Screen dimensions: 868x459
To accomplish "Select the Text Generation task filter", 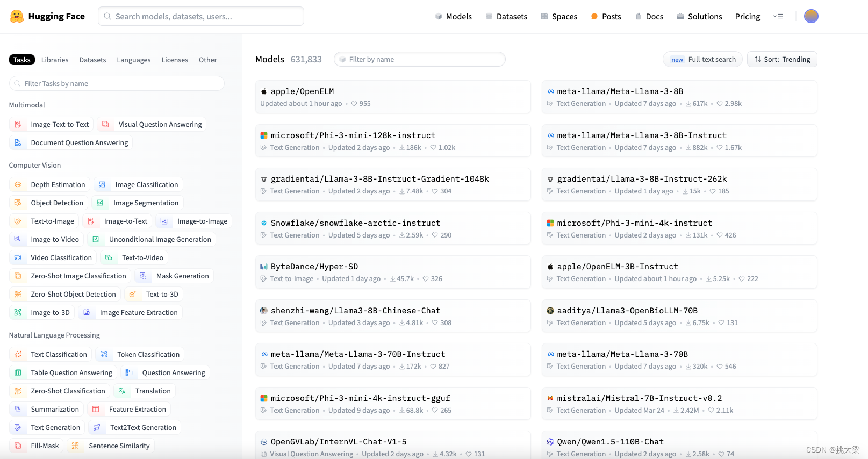I will click(47, 427).
